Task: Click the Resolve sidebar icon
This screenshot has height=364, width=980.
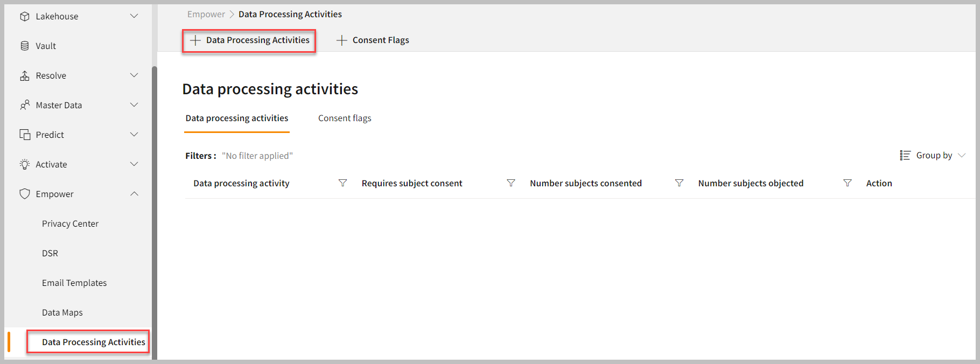Action: [x=25, y=75]
